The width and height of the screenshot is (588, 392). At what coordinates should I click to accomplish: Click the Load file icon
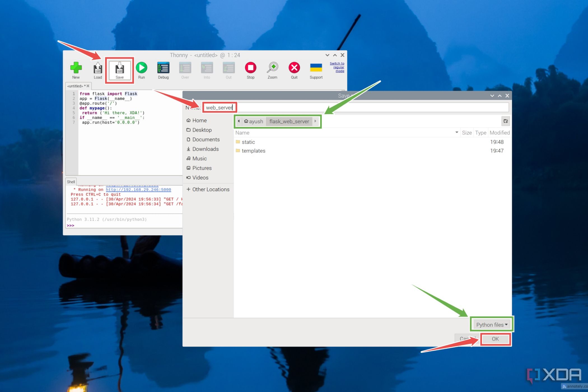click(x=97, y=70)
